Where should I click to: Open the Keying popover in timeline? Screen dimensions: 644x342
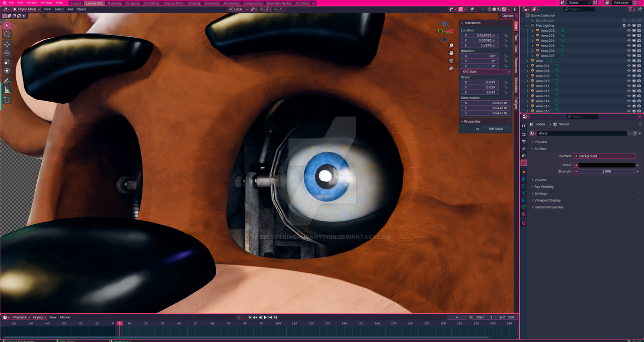pos(39,317)
